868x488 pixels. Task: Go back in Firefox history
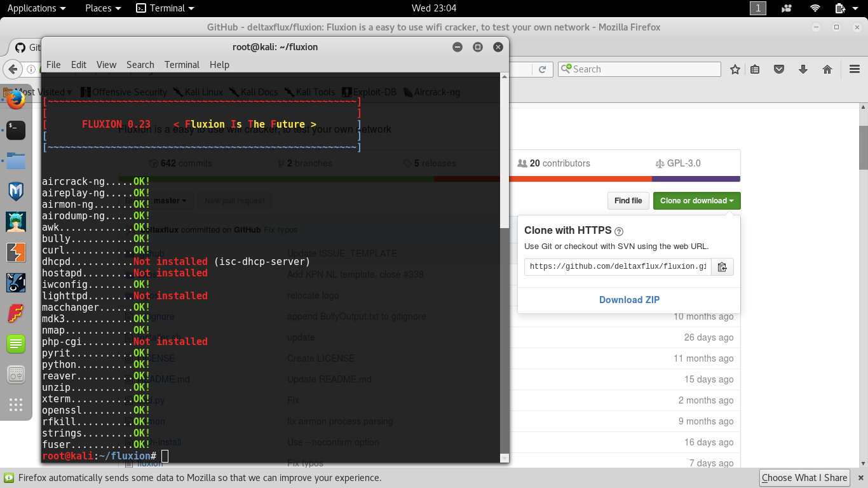click(x=13, y=69)
